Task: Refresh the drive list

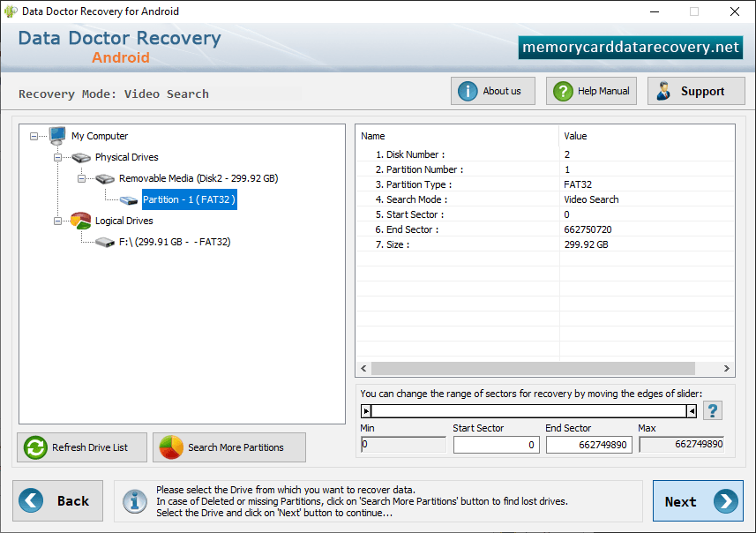Action: [82, 447]
